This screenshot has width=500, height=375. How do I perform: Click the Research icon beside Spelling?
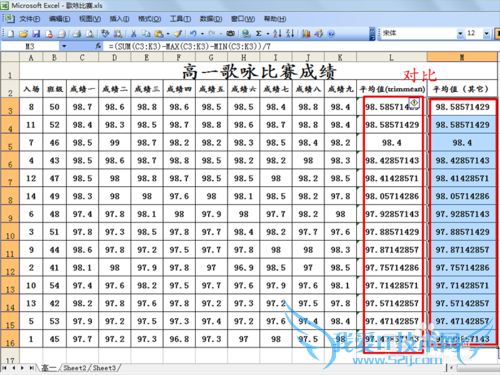tap(118, 34)
